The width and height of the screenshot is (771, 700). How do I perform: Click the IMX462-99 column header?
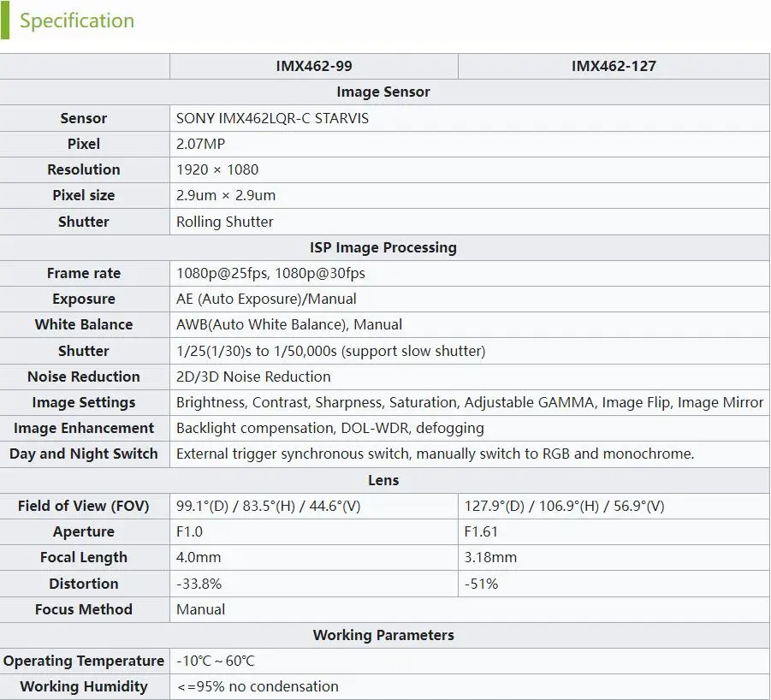[x=314, y=66]
